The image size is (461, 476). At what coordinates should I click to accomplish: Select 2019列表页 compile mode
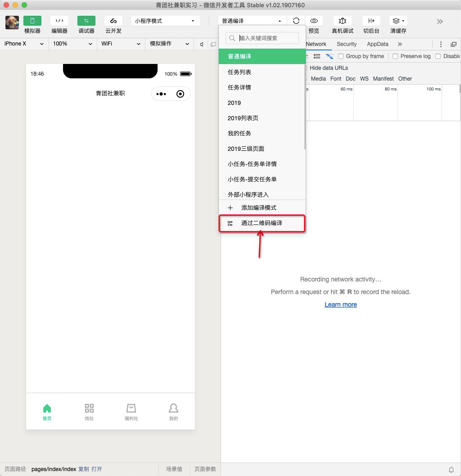(x=262, y=118)
